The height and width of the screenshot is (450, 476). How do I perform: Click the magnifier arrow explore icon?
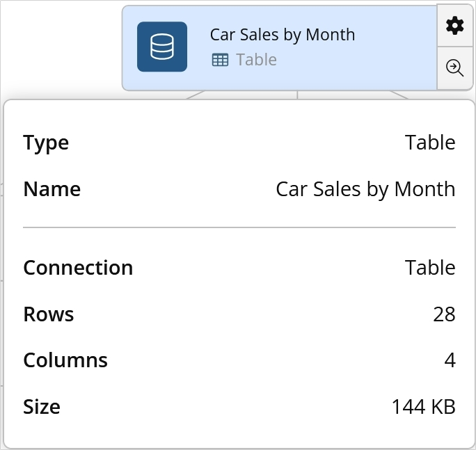click(454, 68)
